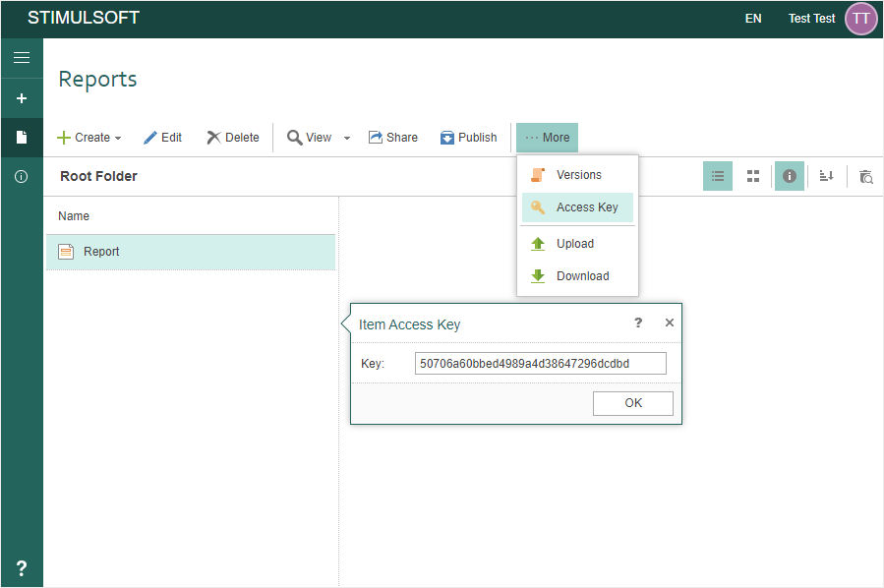The height and width of the screenshot is (588, 884).
Task: Click the plus icon to create a new item
Action: [x=22, y=97]
